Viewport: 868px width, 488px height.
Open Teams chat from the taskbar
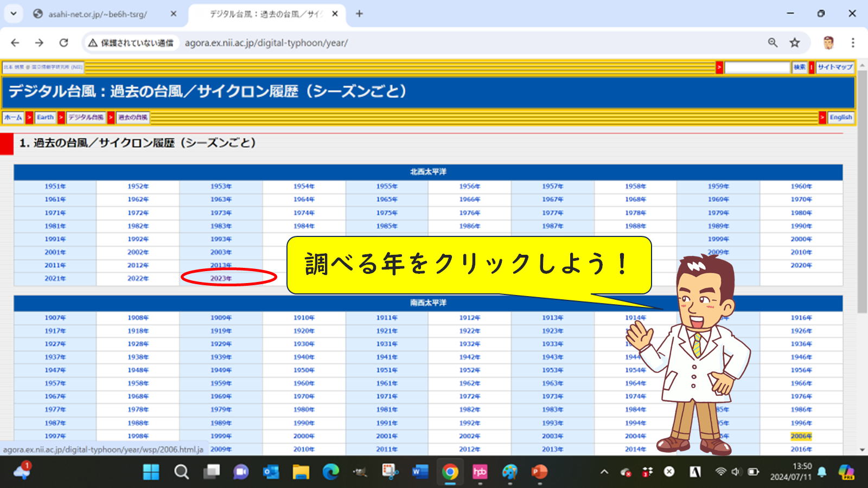(241, 472)
